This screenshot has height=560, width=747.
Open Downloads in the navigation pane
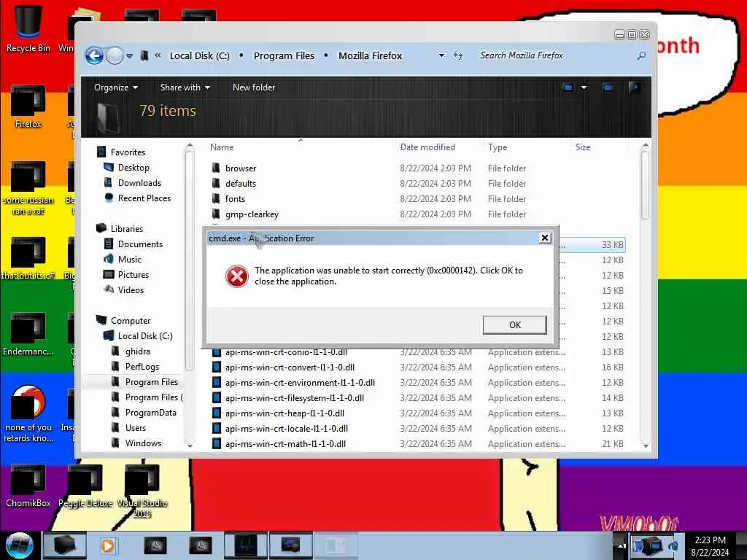pos(139,183)
